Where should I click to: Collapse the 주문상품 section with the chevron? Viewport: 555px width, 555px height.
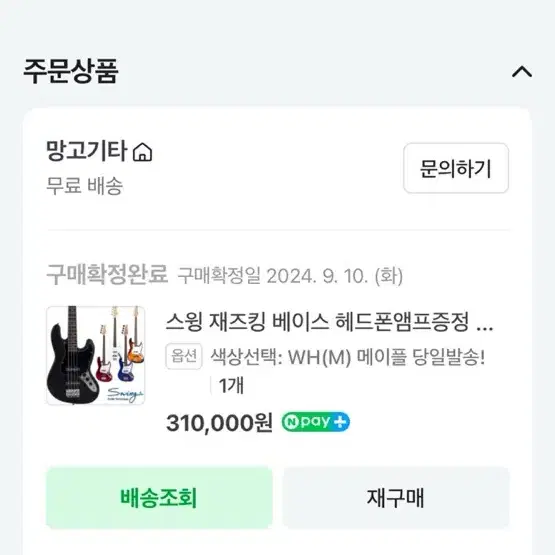pyautogui.click(x=522, y=72)
